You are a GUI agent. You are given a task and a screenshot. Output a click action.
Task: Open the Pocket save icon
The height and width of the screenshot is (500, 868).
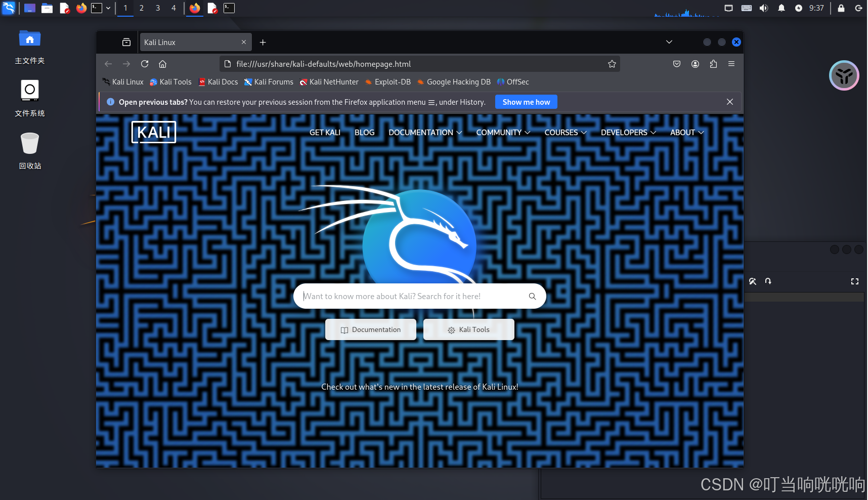[x=677, y=64]
